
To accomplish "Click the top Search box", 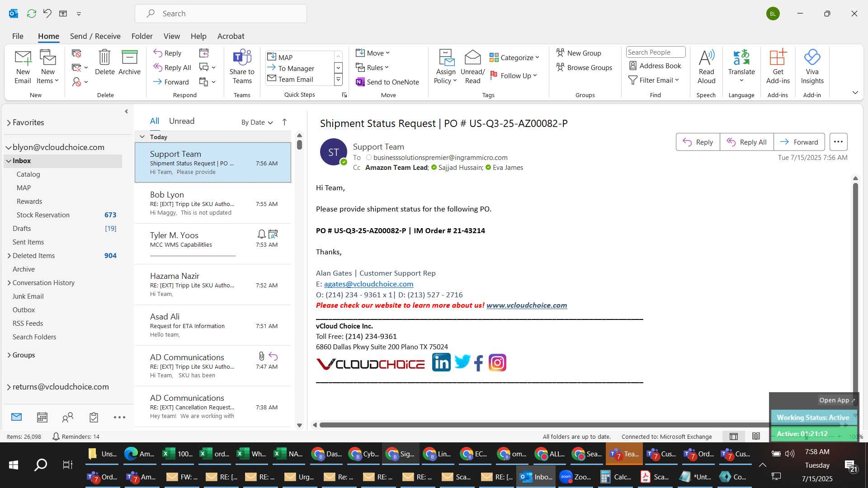I will click(221, 14).
